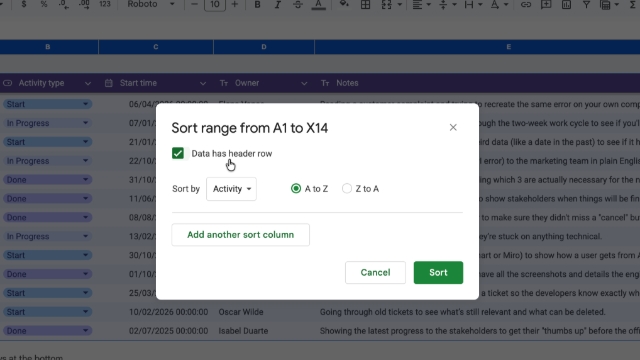Click Add another sort column

240,235
